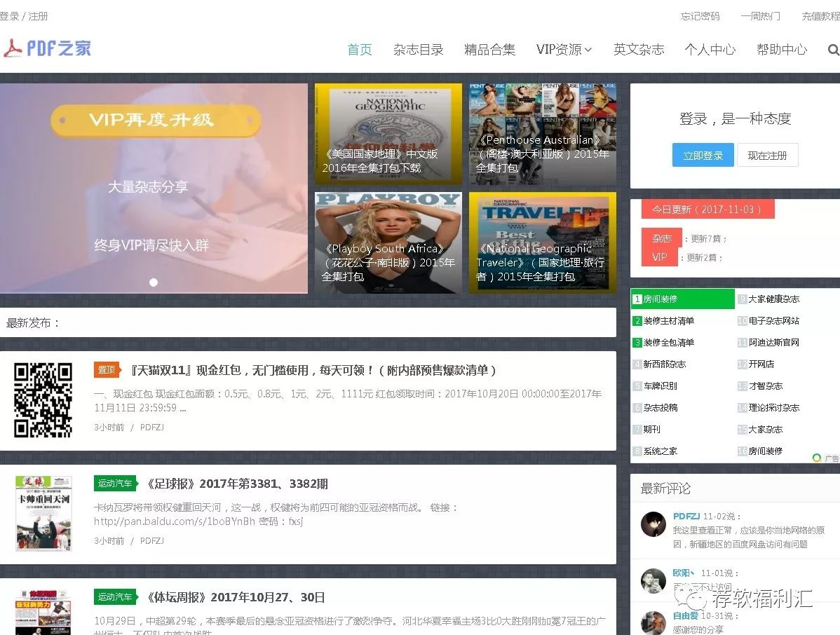Open the 一周热门 link
This screenshot has width=840, height=635.
click(760, 16)
